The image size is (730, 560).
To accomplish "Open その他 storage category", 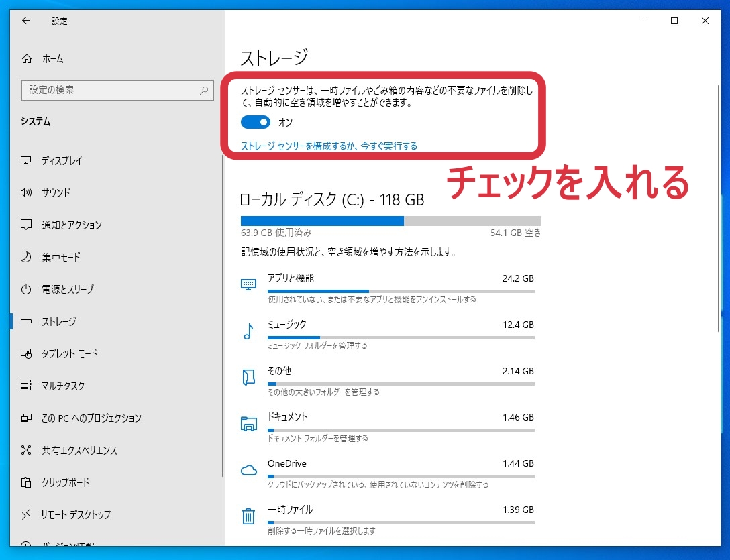I will tap(387, 381).
